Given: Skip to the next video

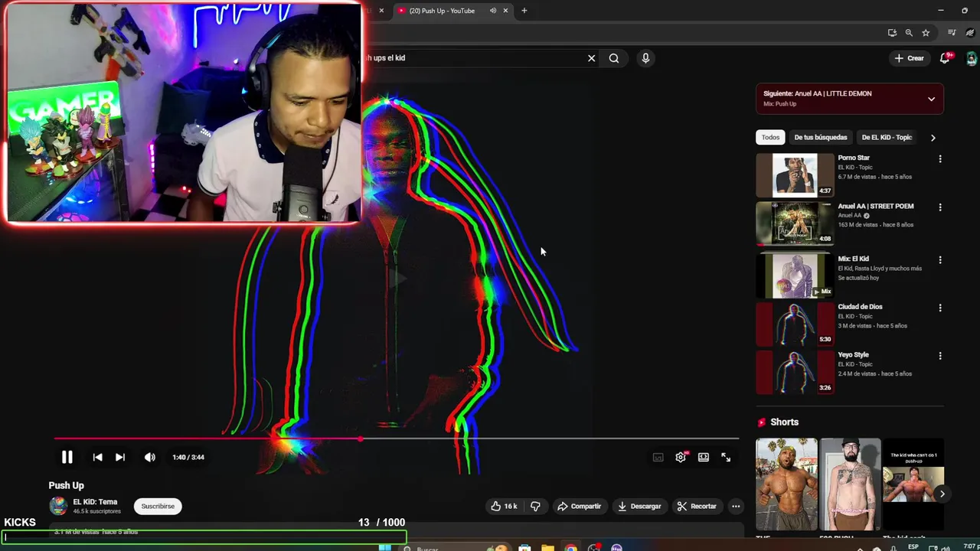Looking at the screenshot, I should (120, 457).
